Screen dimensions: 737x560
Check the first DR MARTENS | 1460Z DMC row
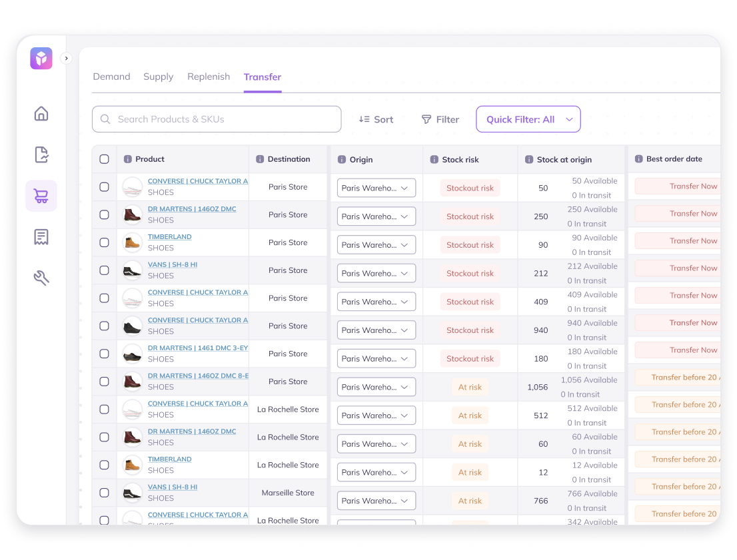pyautogui.click(x=105, y=214)
